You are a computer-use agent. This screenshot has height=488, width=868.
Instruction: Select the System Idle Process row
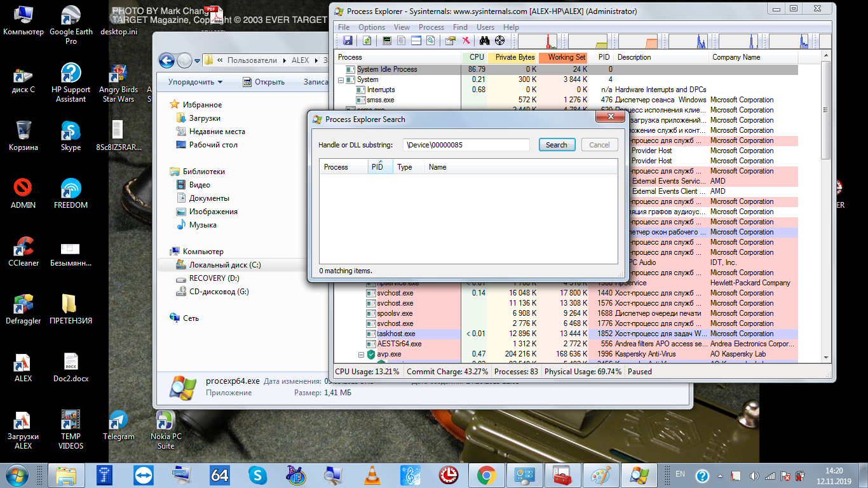[566, 69]
